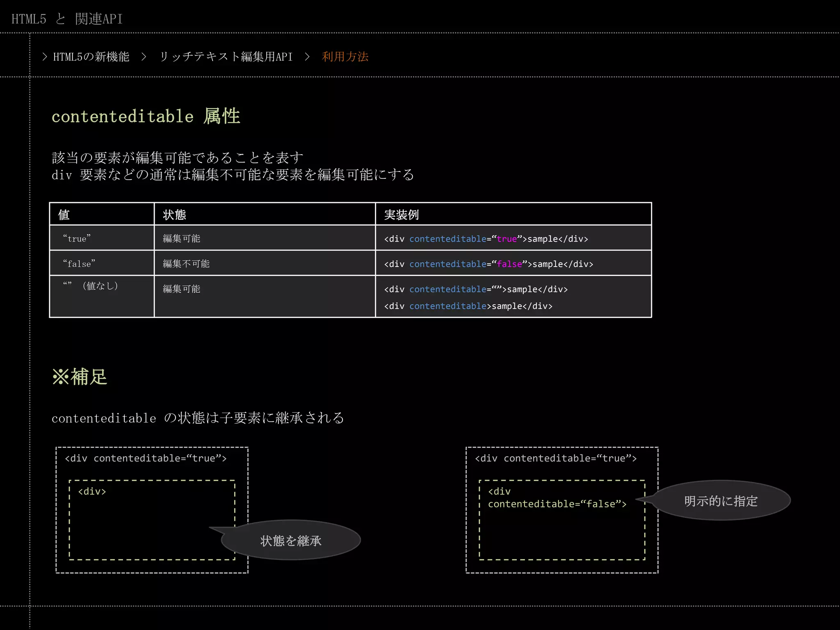840x630 pixels.
Task: Click the line '該当の要素が編集可能であることを表す'
Action: pyautogui.click(x=178, y=157)
